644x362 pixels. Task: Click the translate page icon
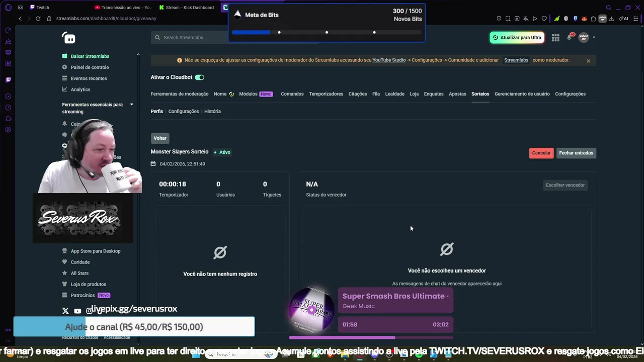(526, 19)
